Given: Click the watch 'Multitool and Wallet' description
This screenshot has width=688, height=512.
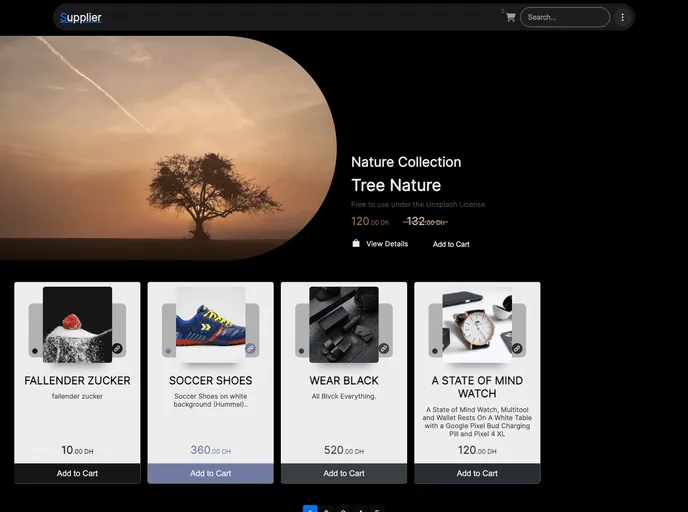Looking at the screenshot, I should (477, 422).
